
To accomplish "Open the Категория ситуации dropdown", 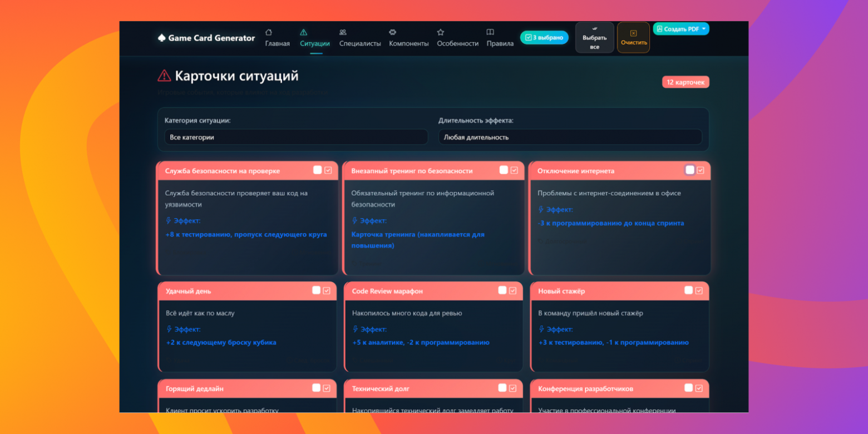I will 295,137.
